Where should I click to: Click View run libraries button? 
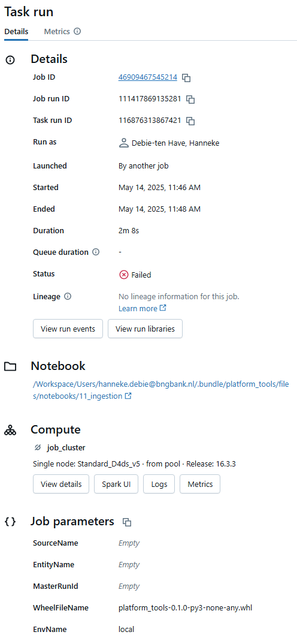point(146,329)
